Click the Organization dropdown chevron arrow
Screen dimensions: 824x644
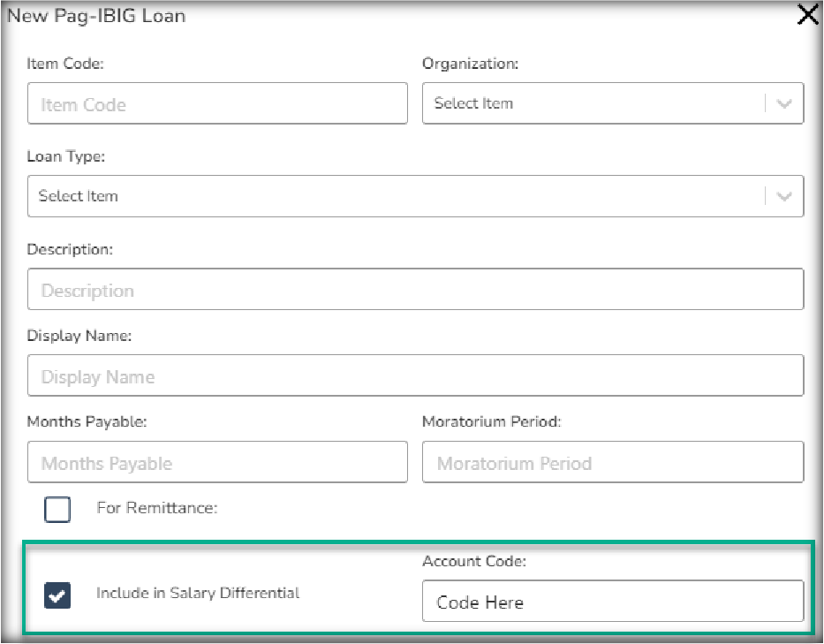click(x=784, y=103)
